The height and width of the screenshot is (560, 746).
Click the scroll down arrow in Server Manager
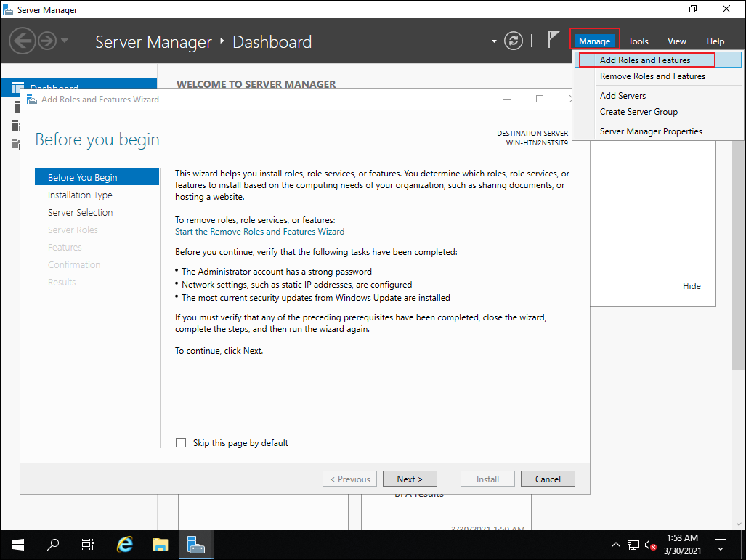(739, 524)
